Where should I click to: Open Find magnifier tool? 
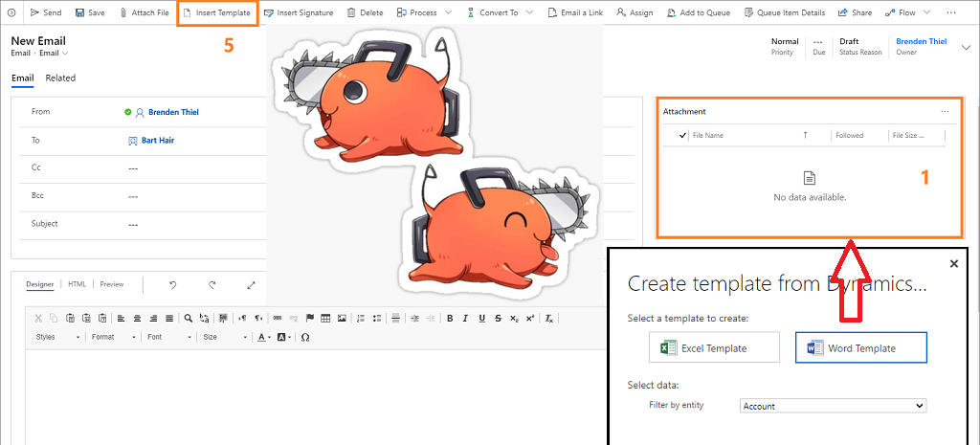tap(189, 318)
